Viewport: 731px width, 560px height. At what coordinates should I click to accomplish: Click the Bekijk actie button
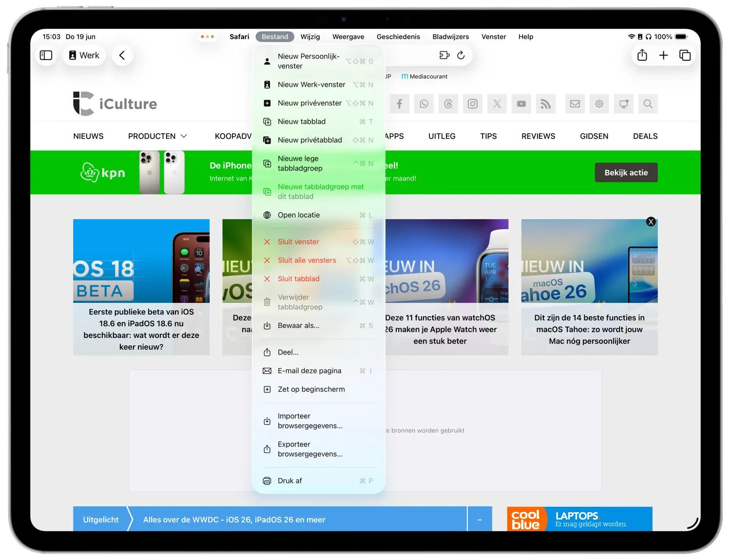[x=626, y=172]
